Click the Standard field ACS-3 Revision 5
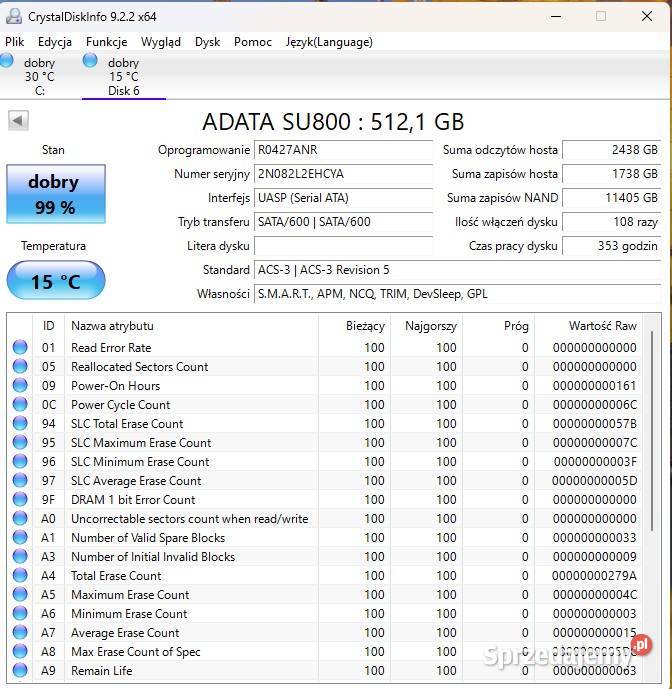The height and width of the screenshot is (689, 672). pyautogui.click(x=458, y=270)
